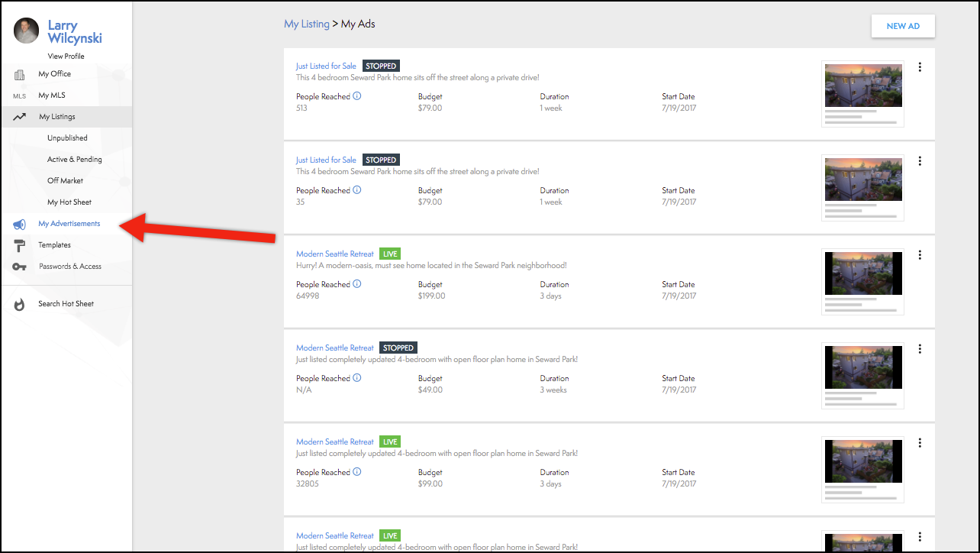Click the My Listing breadcrumb link

click(x=307, y=24)
